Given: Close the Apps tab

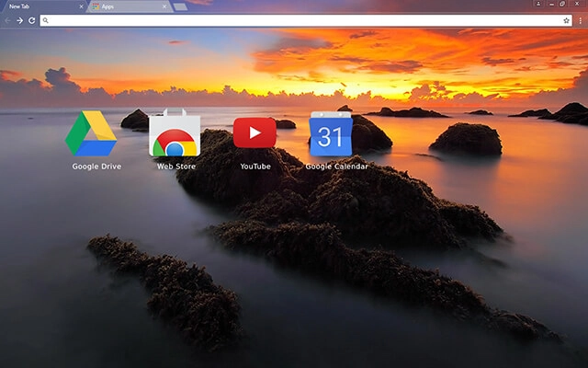Looking at the screenshot, I should [x=164, y=6].
